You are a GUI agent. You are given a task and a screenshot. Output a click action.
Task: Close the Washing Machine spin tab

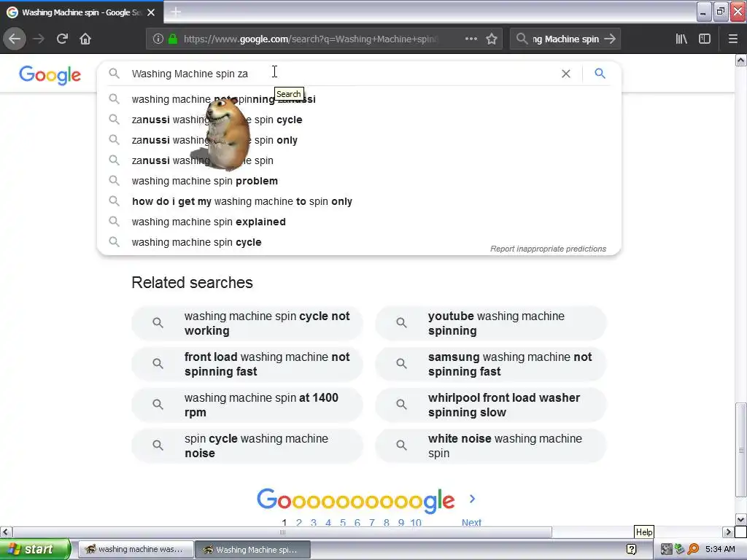point(151,12)
